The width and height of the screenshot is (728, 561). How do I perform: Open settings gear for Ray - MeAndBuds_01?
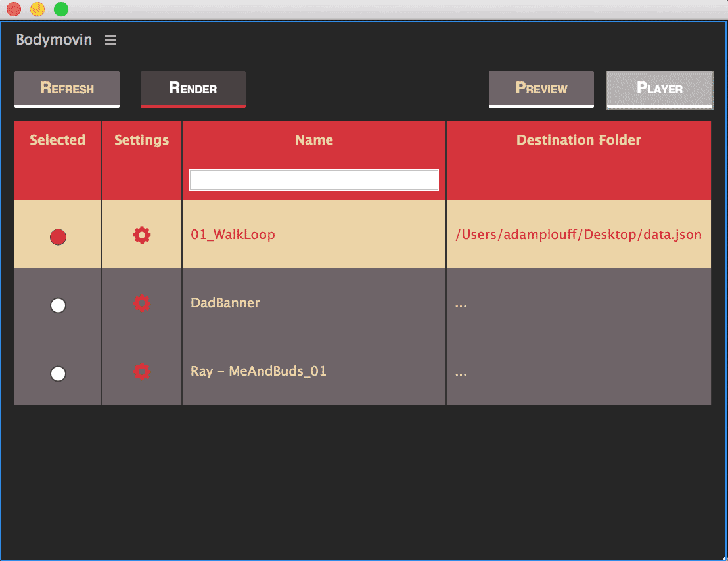pos(142,372)
